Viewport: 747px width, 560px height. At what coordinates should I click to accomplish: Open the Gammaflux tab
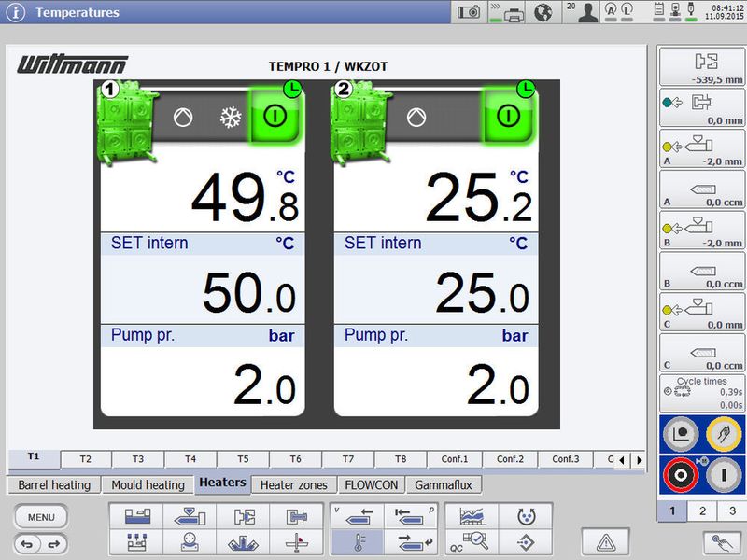(x=444, y=485)
